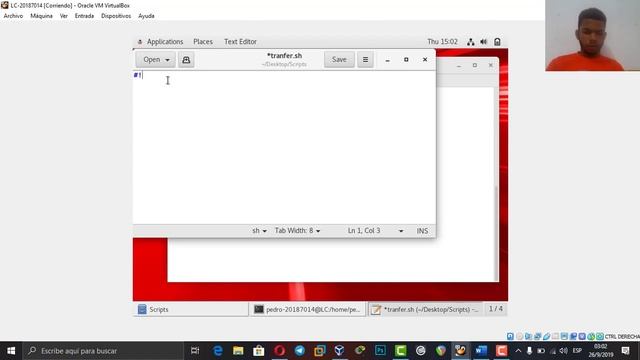This screenshot has height=360, width=640.
Task: Maximize the gedit tranfer.sh window
Action: click(406, 60)
